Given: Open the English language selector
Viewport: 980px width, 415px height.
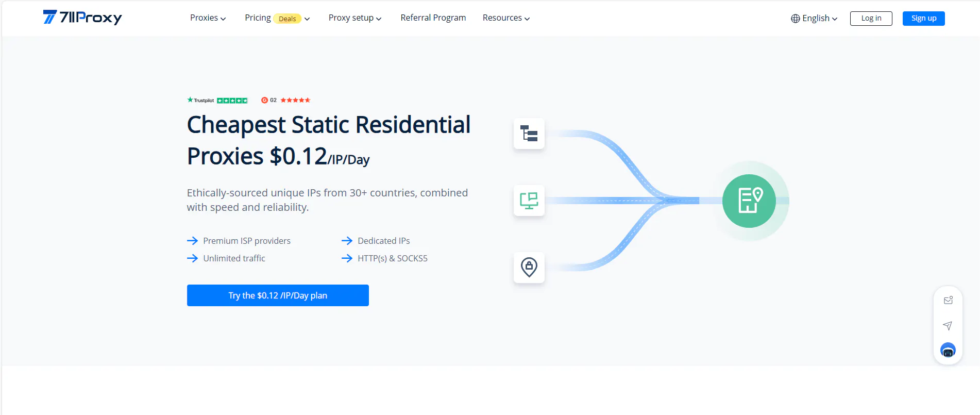Looking at the screenshot, I should click(814, 19).
